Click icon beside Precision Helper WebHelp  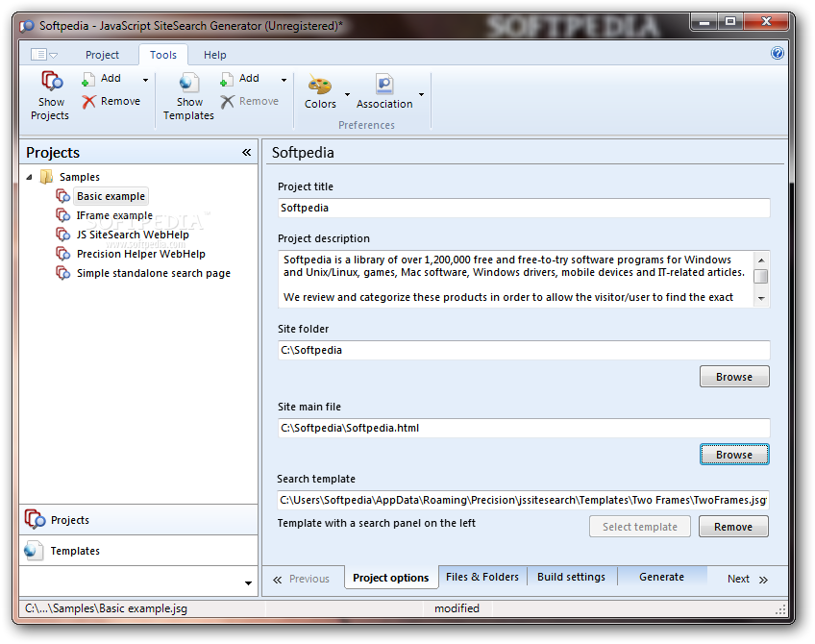[x=63, y=254]
